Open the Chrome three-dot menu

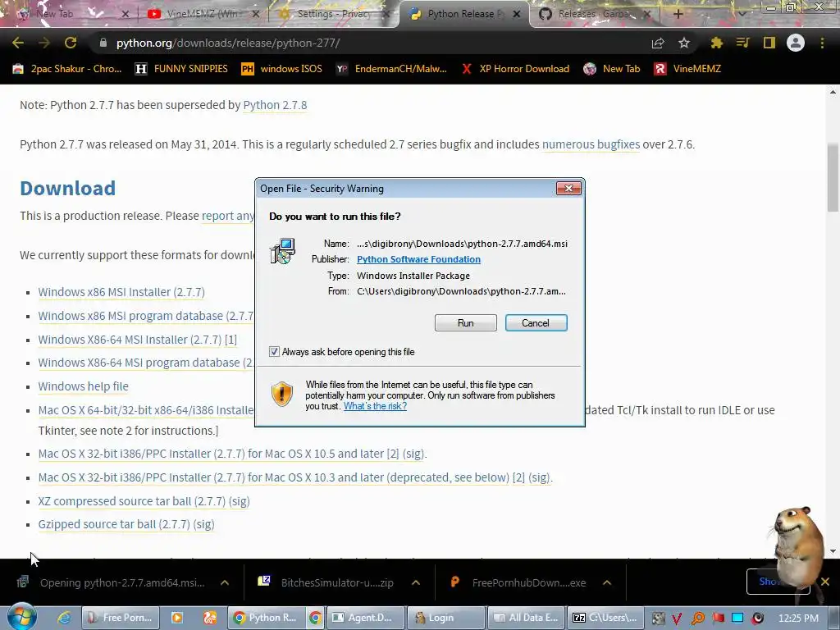point(822,43)
